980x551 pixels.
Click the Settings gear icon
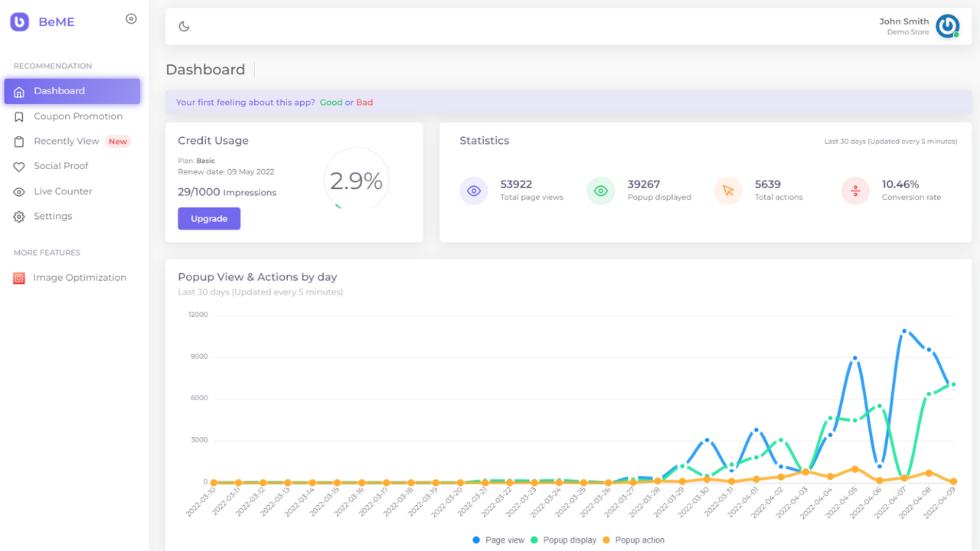[x=19, y=217]
